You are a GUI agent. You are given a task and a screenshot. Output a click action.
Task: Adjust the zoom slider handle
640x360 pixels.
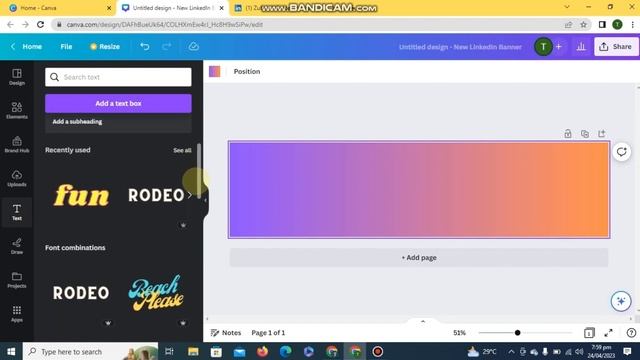click(x=517, y=333)
